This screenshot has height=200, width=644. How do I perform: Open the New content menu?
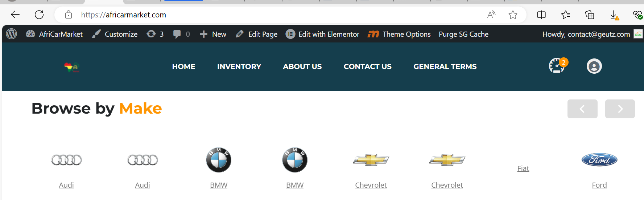click(x=213, y=34)
